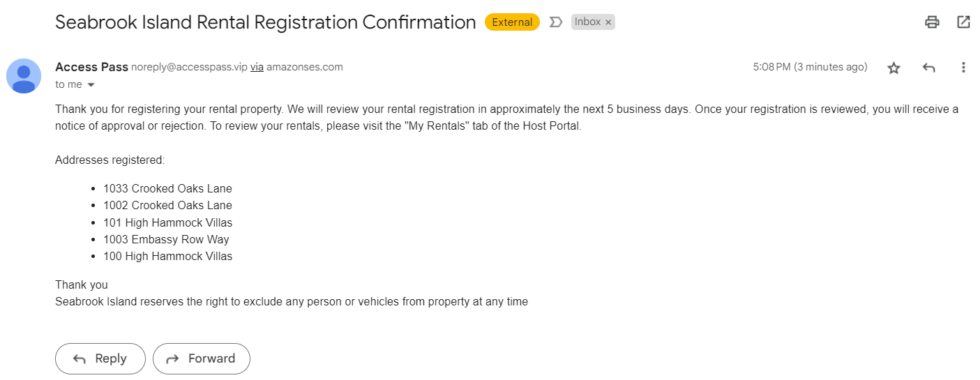Click the noreply@accesspass.vip address
Viewport: 980px width, 380px height.
point(190,68)
